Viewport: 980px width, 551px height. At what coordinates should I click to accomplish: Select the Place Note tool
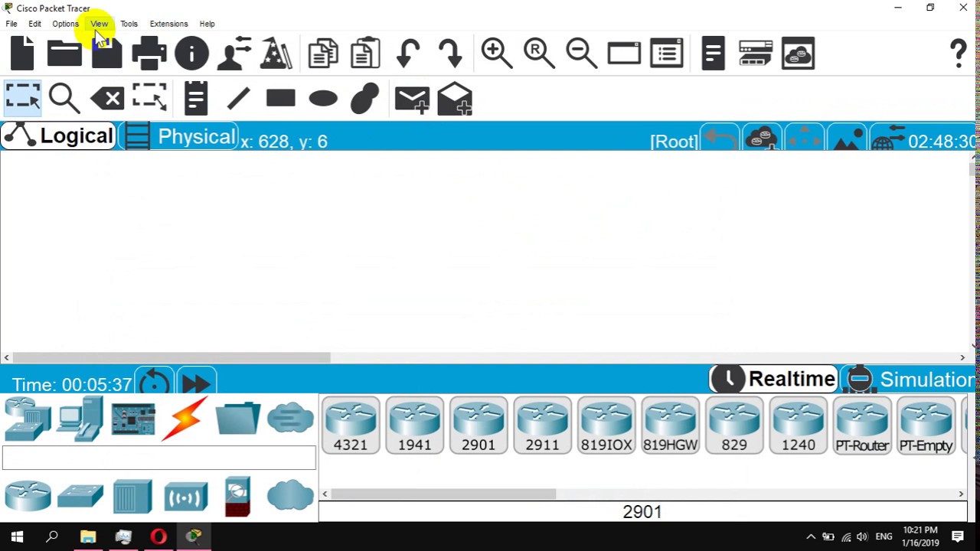(x=196, y=98)
